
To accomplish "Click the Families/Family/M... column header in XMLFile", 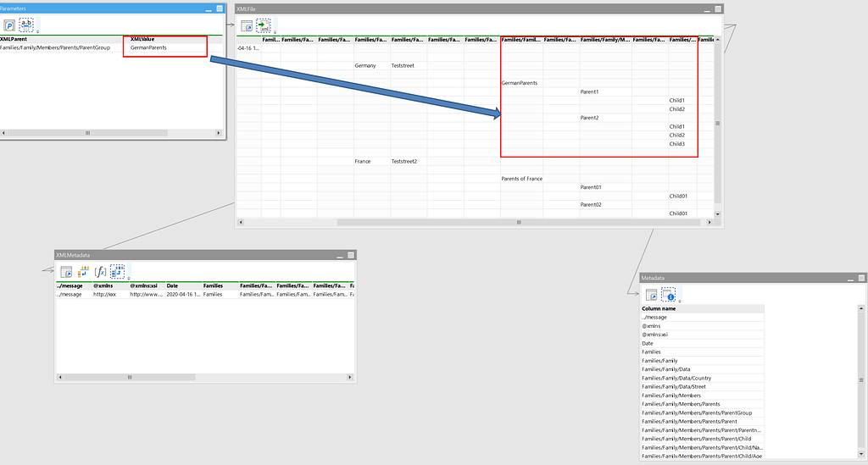I will (605, 39).
